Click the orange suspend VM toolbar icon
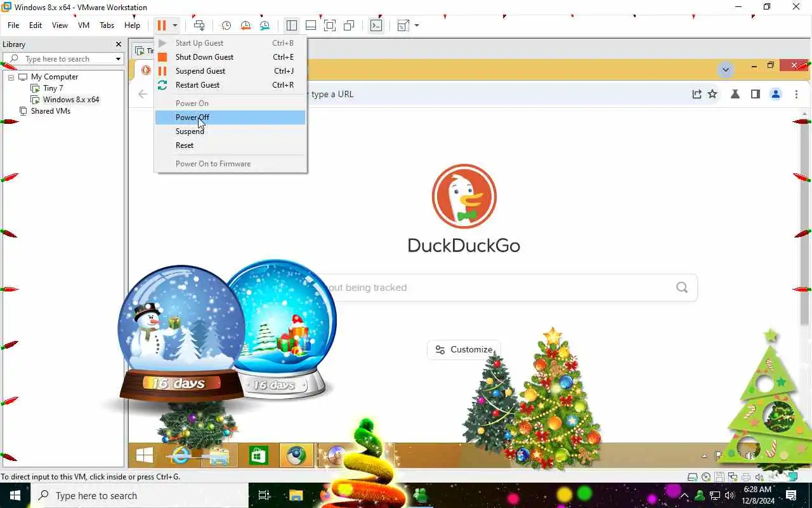The width and height of the screenshot is (812, 508). [161, 25]
